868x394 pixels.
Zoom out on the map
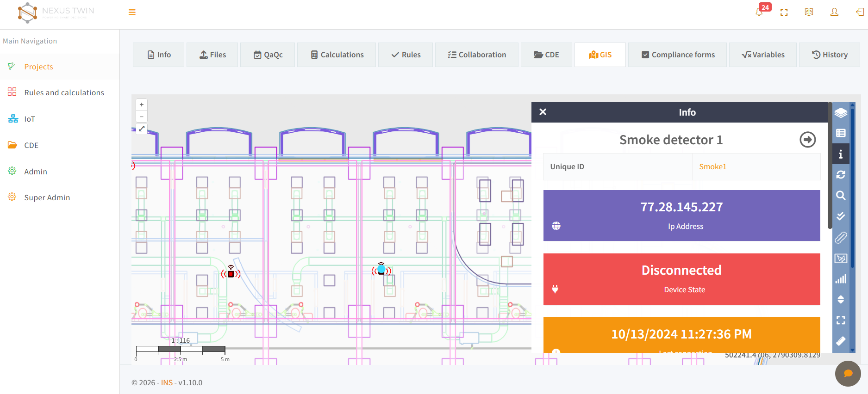tap(142, 117)
